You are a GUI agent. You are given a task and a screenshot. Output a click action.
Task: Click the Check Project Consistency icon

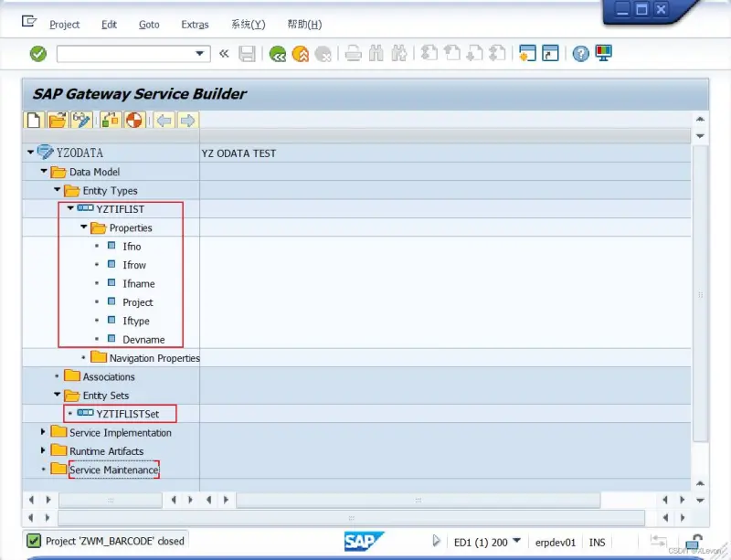pos(111,121)
